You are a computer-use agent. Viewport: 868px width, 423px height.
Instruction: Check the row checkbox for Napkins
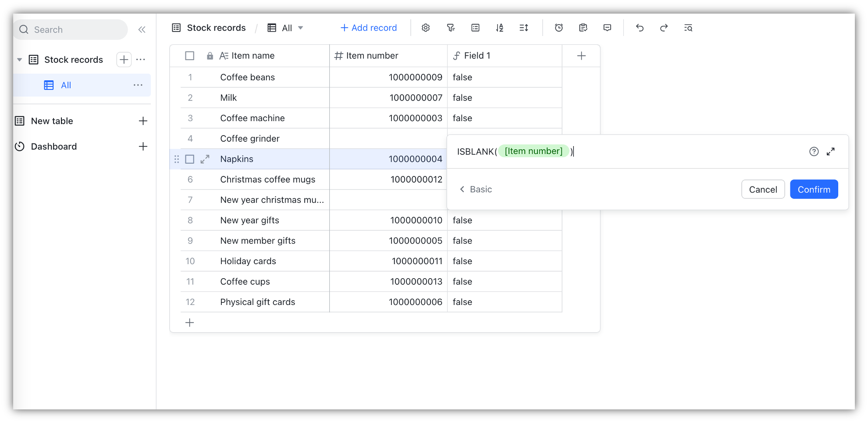[189, 159]
